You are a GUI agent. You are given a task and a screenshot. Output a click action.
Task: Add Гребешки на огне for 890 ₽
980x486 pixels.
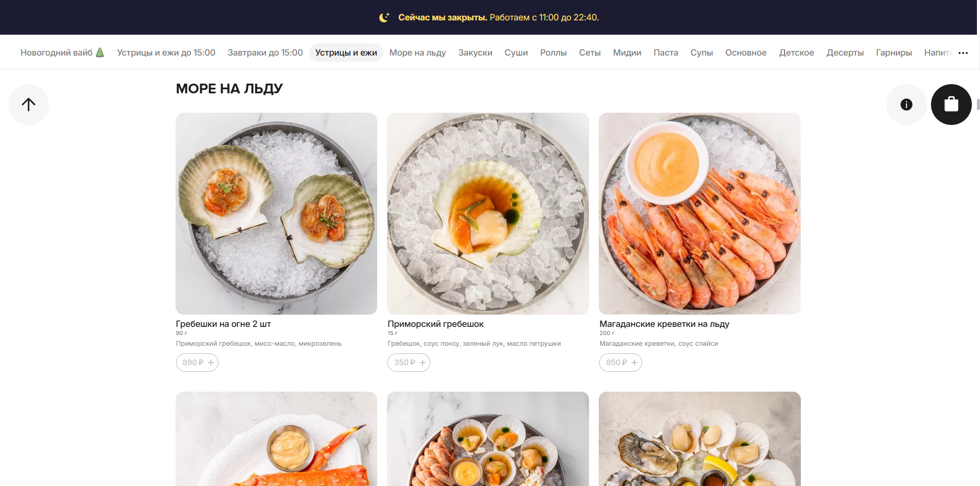pos(197,363)
